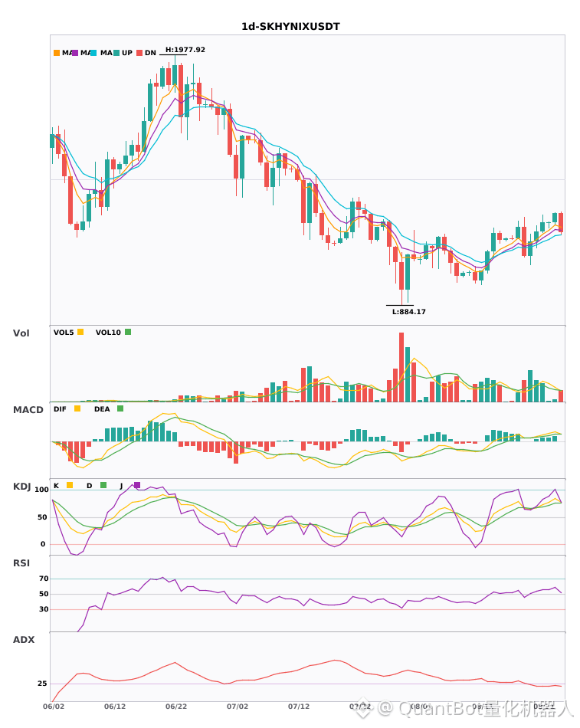The image size is (580, 728).
Task: Click the 06/12 date label
Action: (x=115, y=707)
